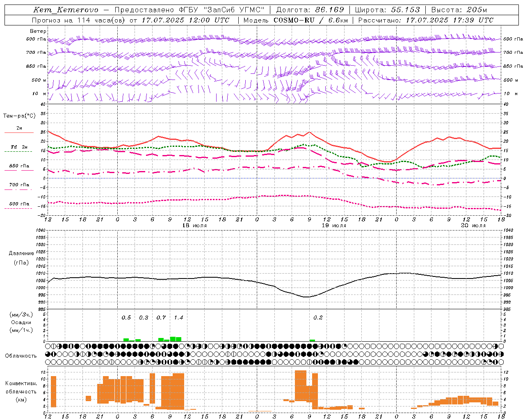Click the '(гПа)' pressure unit label
525x420 pixels.
pyautogui.click(x=21, y=262)
